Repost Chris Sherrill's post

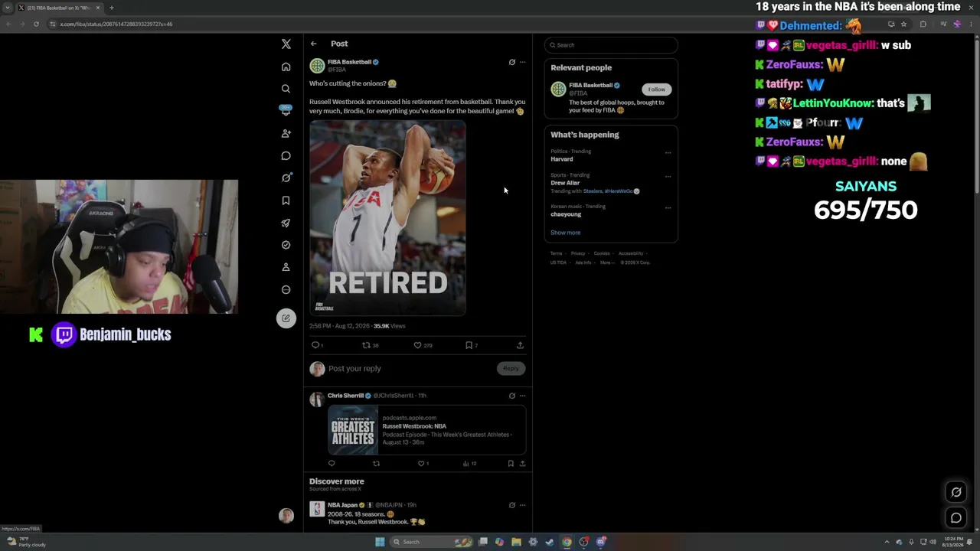(376, 463)
